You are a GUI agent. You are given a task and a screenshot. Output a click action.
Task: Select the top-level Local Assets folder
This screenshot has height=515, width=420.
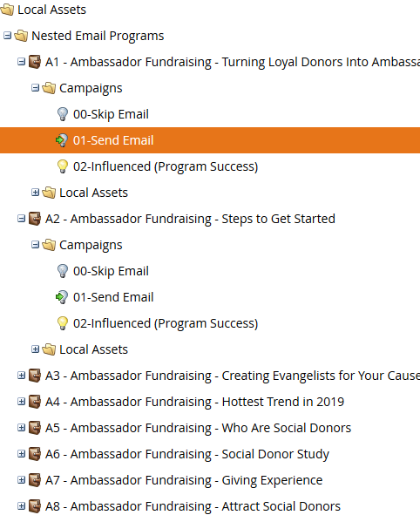[51, 10]
